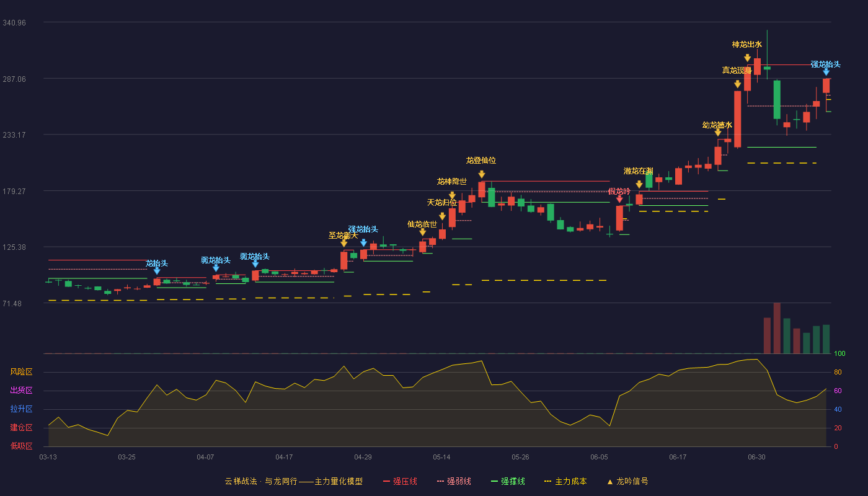Click the 233.17 price axis label
868x496 pixels.
pos(14,135)
